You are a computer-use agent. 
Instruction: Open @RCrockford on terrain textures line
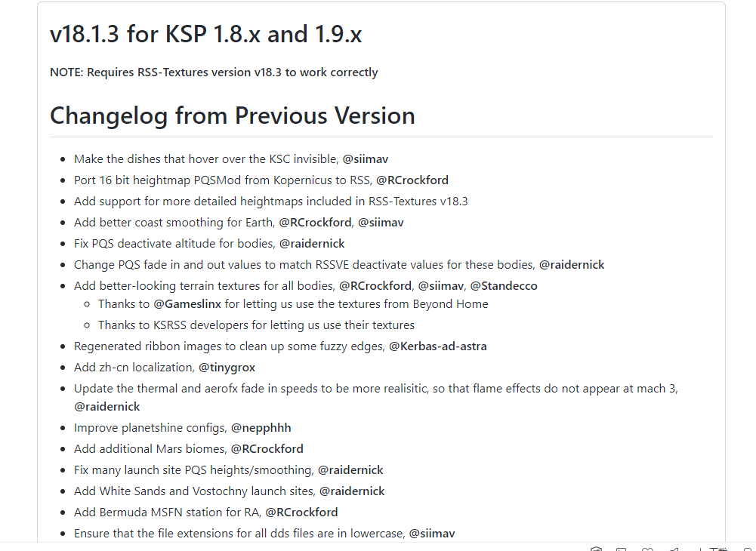coord(375,285)
